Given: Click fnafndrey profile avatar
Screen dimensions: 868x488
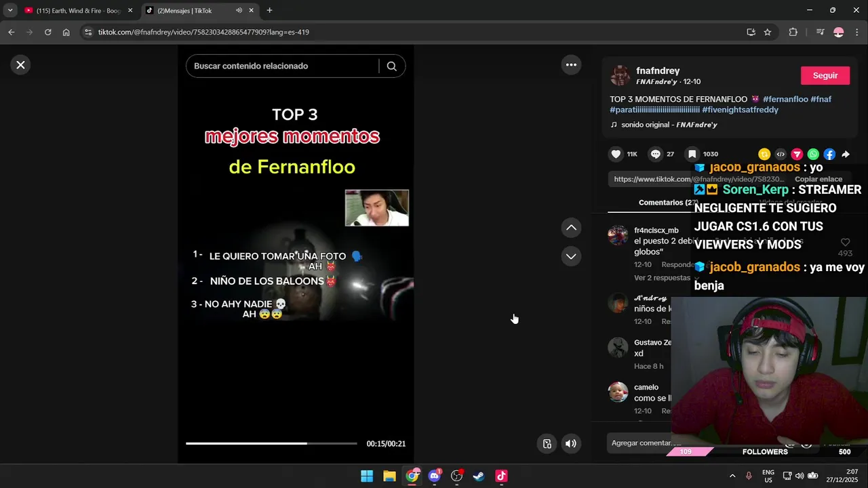Looking at the screenshot, I should (620, 76).
